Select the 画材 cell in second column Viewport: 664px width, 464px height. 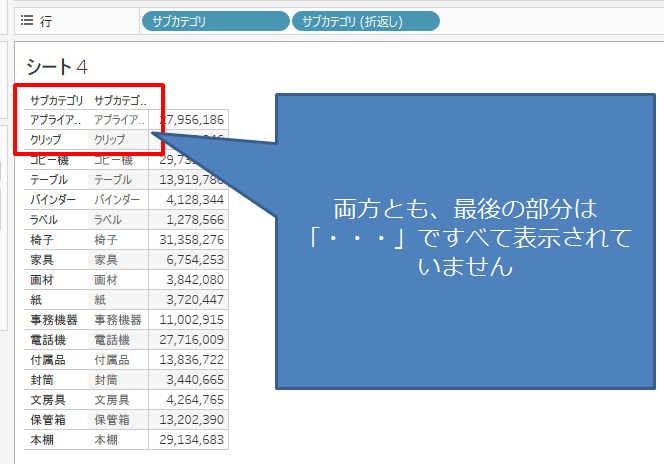coord(106,280)
